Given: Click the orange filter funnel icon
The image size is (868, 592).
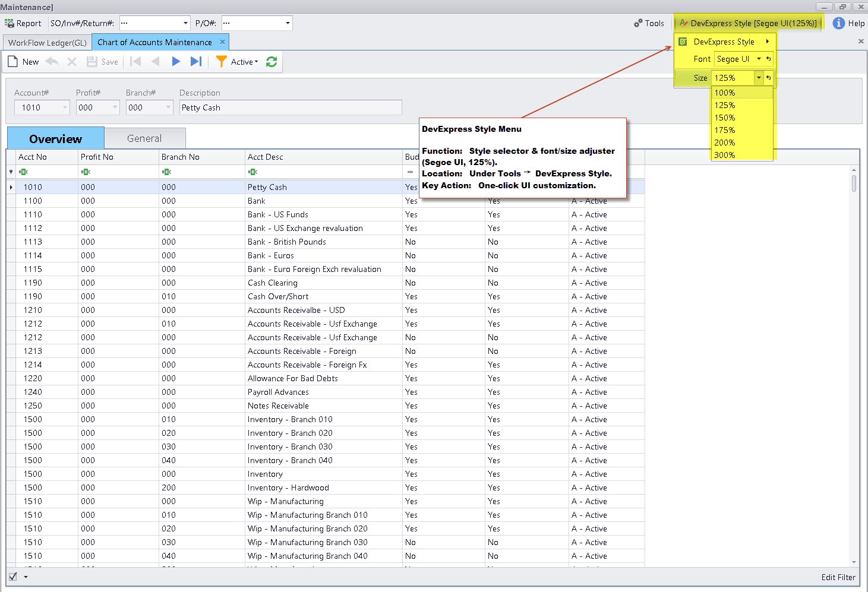Looking at the screenshot, I should [221, 62].
